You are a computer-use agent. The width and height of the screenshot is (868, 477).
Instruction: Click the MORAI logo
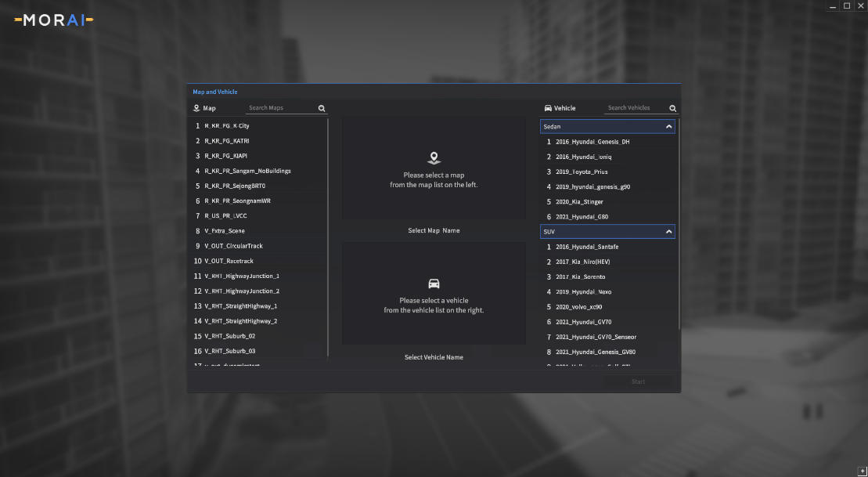tap(53, 20)
